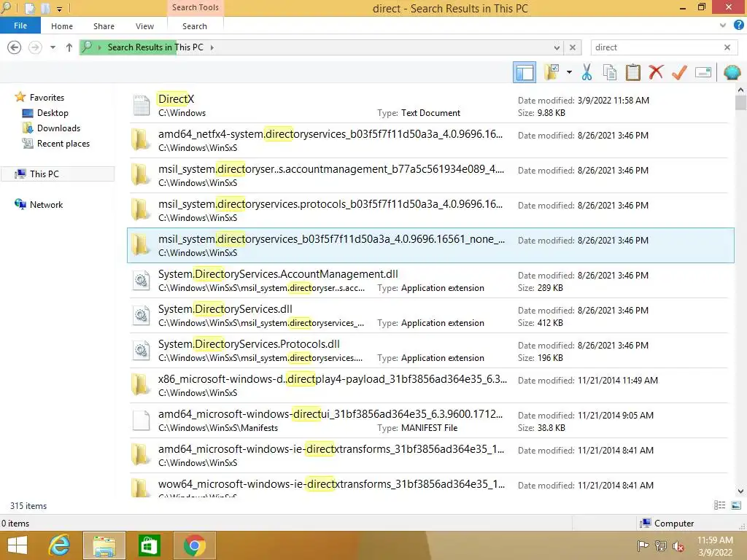Expand the breadcrumb arrow after the magnifier icon

point(99,47)
